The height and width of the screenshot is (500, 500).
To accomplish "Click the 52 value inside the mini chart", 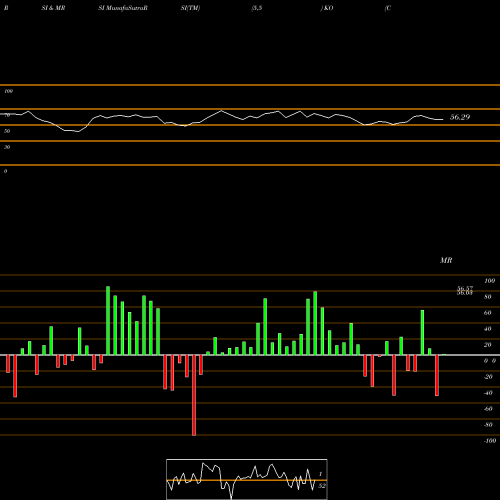I will point(321,486).
